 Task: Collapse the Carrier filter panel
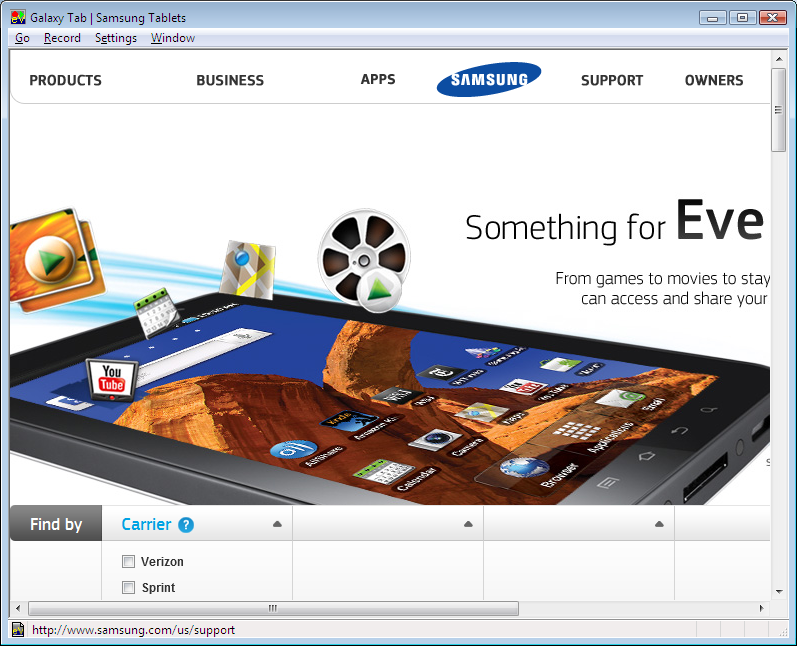pos(277,524)
